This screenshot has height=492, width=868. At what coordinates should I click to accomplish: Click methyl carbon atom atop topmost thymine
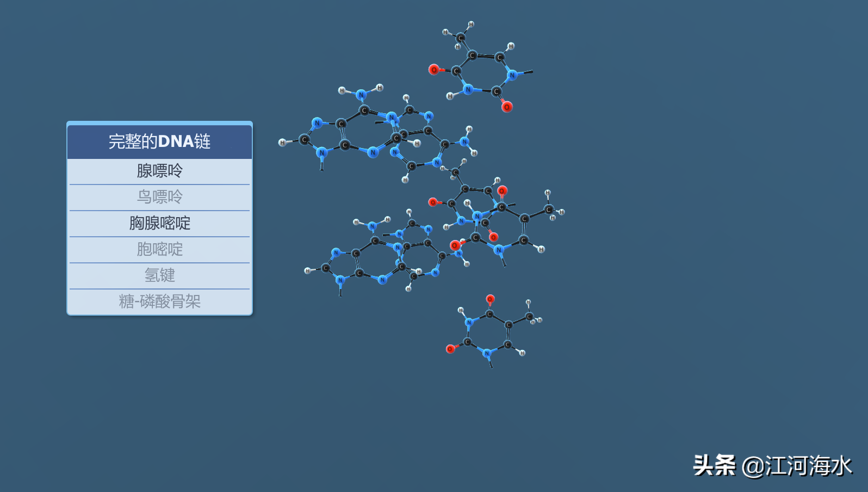[x=461, y=38]
